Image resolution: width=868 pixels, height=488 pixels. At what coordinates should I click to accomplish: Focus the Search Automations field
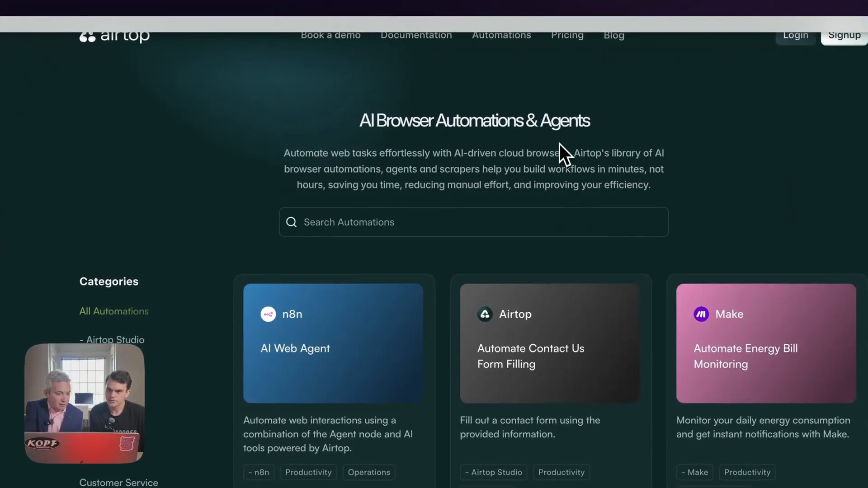coord(473,222)
